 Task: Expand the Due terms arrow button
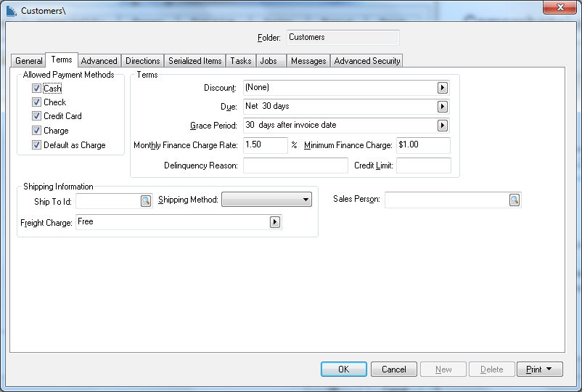442,107
